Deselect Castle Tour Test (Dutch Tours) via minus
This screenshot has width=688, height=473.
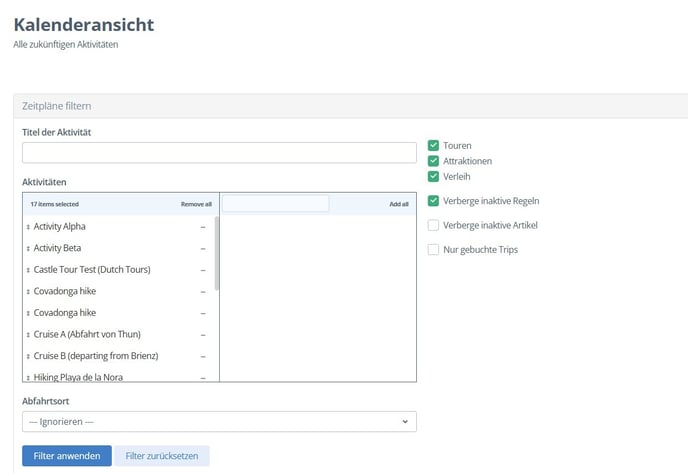point(203,270)
